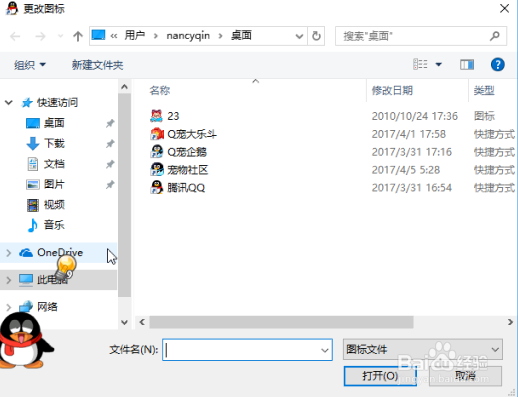
Task: Open 文档 in quick access
Action: [x=54, y=164]
